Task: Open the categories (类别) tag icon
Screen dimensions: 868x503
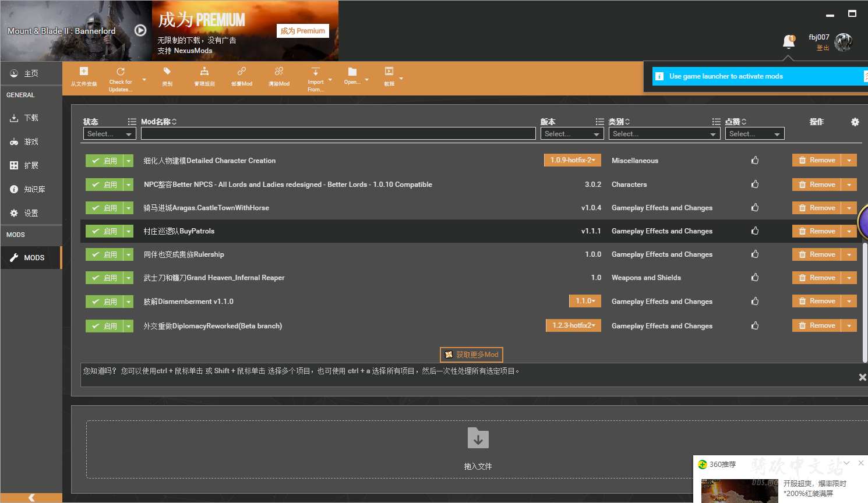Action: pos(167,71)
